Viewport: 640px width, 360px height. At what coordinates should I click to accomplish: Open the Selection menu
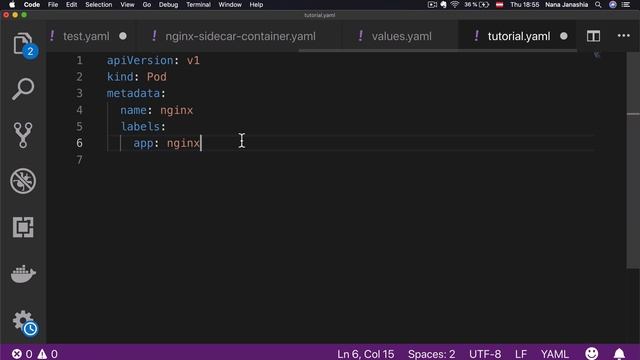[x=98, y=4]
